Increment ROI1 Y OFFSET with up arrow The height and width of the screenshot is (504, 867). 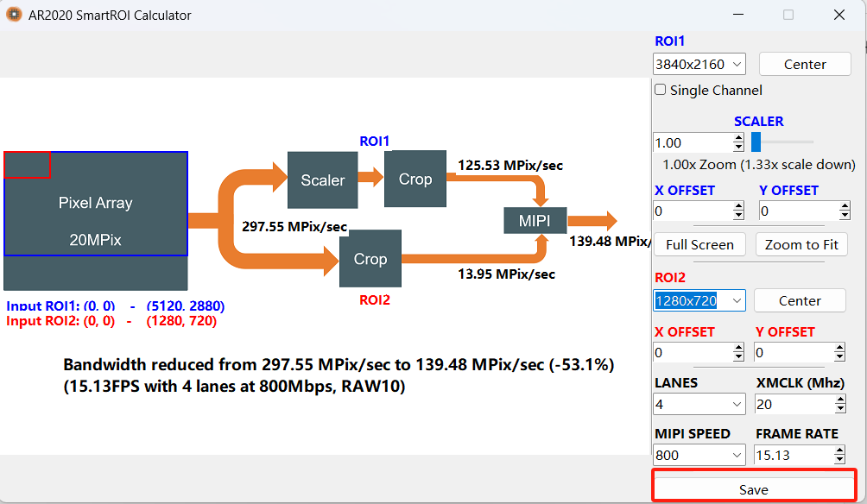click(x=845, y=206)
